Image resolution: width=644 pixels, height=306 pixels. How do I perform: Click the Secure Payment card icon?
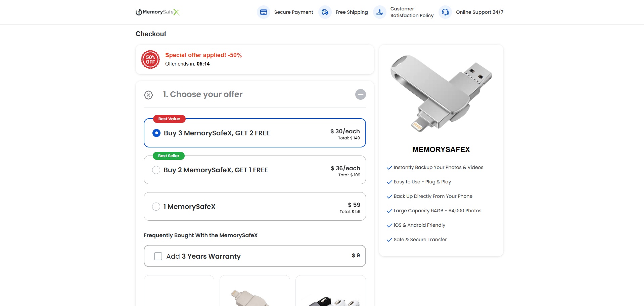264,12
